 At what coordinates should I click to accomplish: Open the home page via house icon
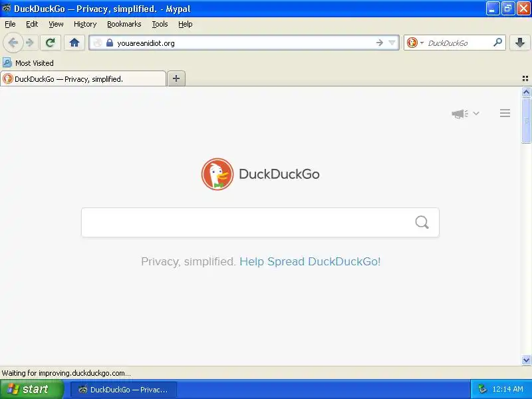coord(74,43)
